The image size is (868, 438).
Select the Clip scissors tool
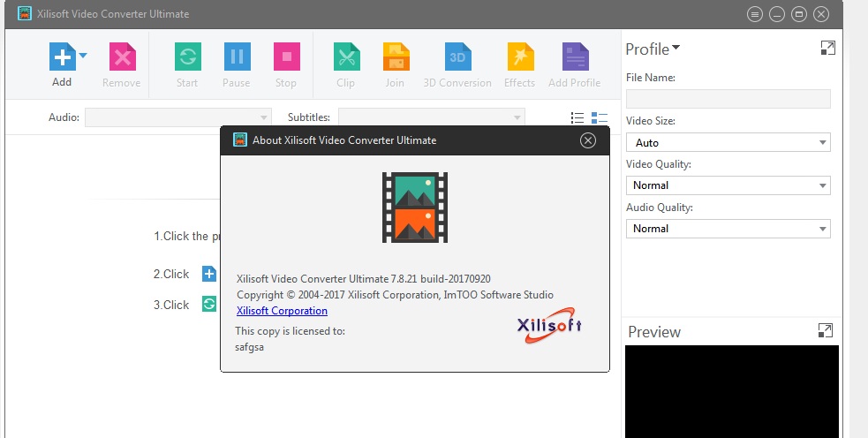[x=346, y=57]
